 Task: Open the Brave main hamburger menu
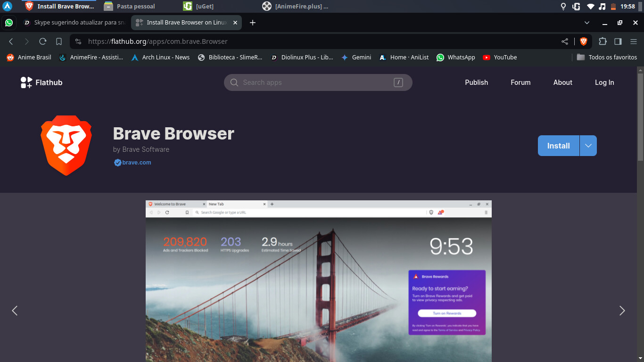pos(634,41)
